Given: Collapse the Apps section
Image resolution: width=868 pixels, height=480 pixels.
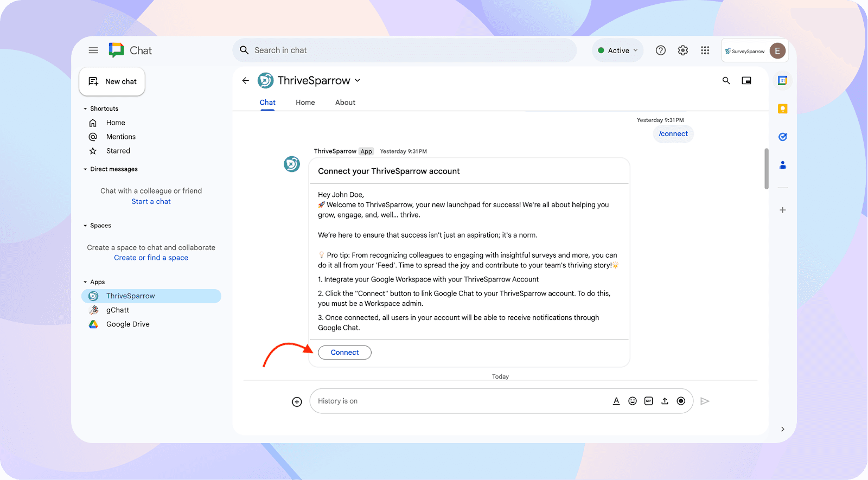Looking at the screenshot, I should (85, 282).
